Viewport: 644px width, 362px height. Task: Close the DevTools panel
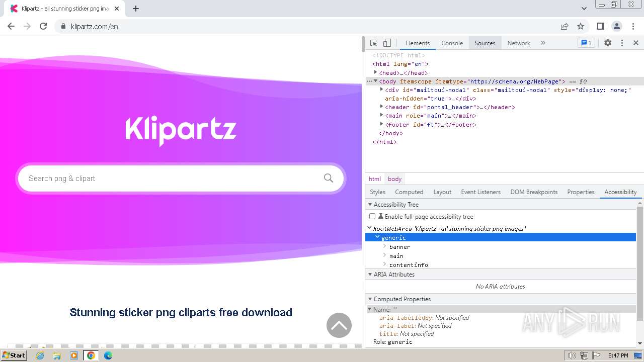636,43
